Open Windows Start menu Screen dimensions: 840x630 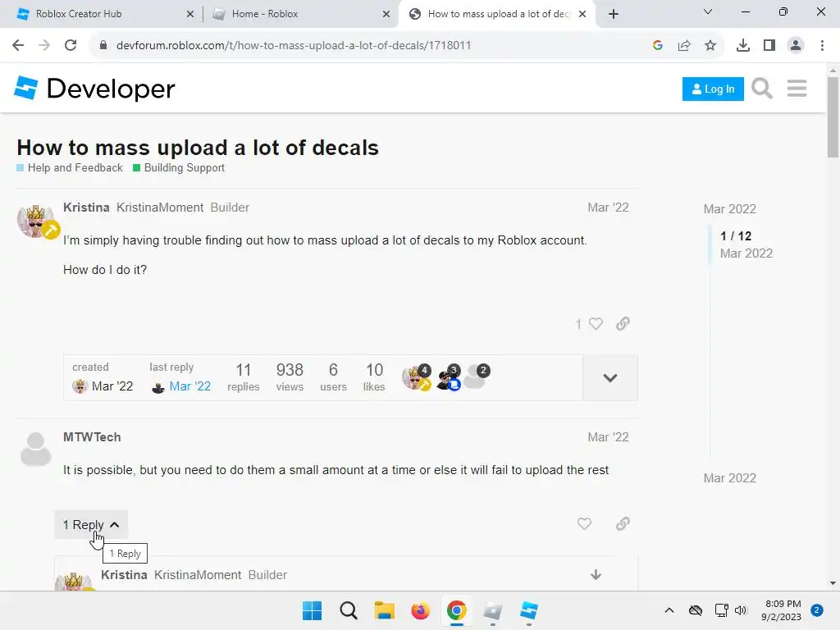tap(312, 610)
